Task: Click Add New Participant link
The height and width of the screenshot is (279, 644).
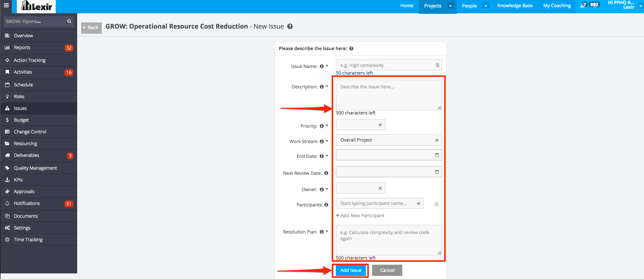Action: coord(360,216)
